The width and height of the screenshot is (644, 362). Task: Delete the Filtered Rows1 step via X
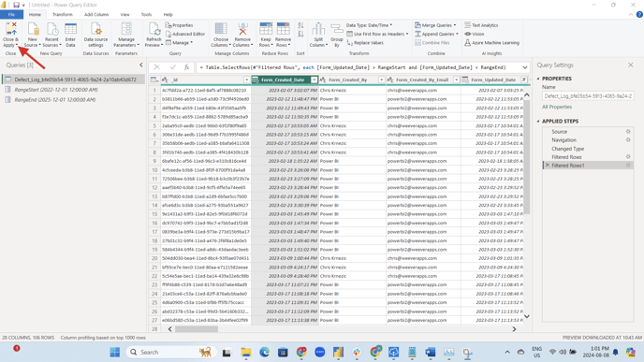(x=547, y=165)
